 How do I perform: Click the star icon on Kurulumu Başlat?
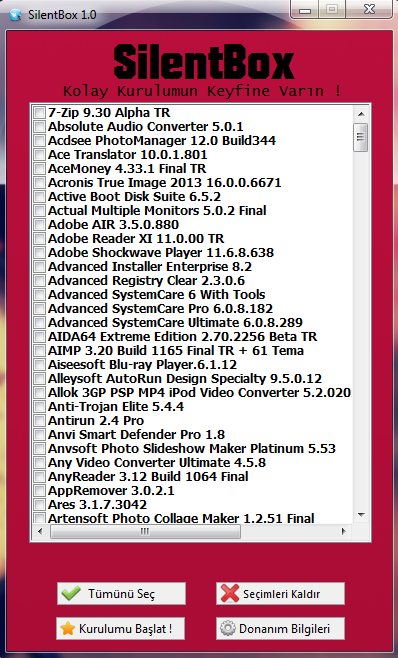68,628
